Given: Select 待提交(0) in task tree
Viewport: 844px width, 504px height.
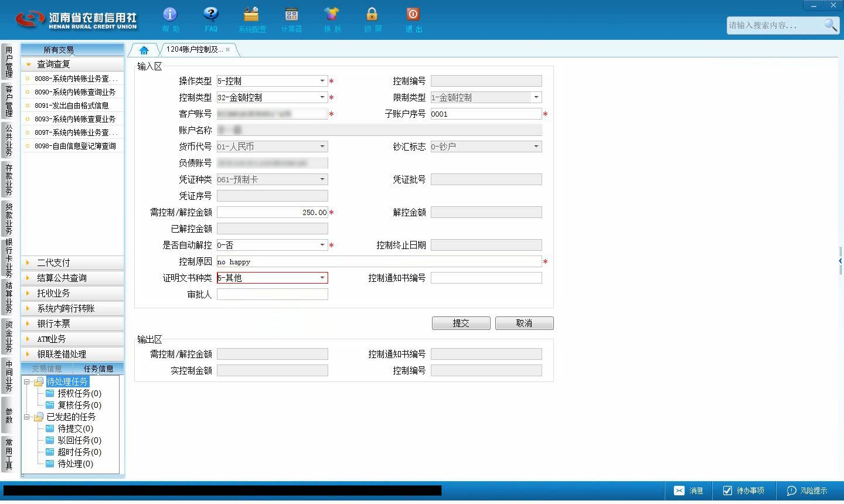Looking at the screenshot, I should pyautogui.click(x=75, y=428).
